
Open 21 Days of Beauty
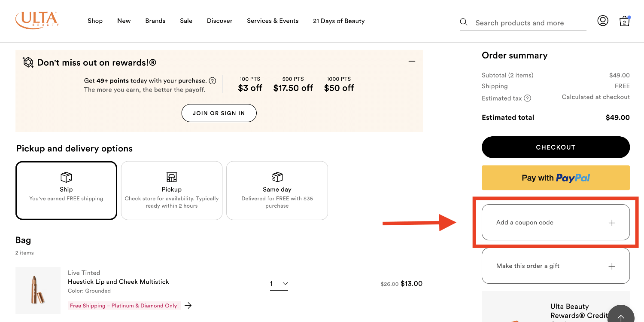(x=339, y=21)
